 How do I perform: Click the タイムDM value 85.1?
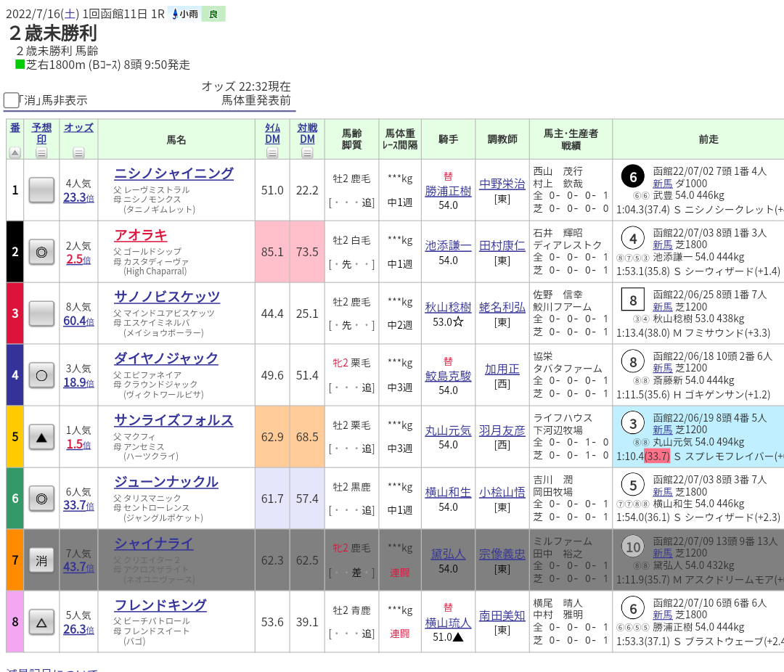tap(272, 252)
